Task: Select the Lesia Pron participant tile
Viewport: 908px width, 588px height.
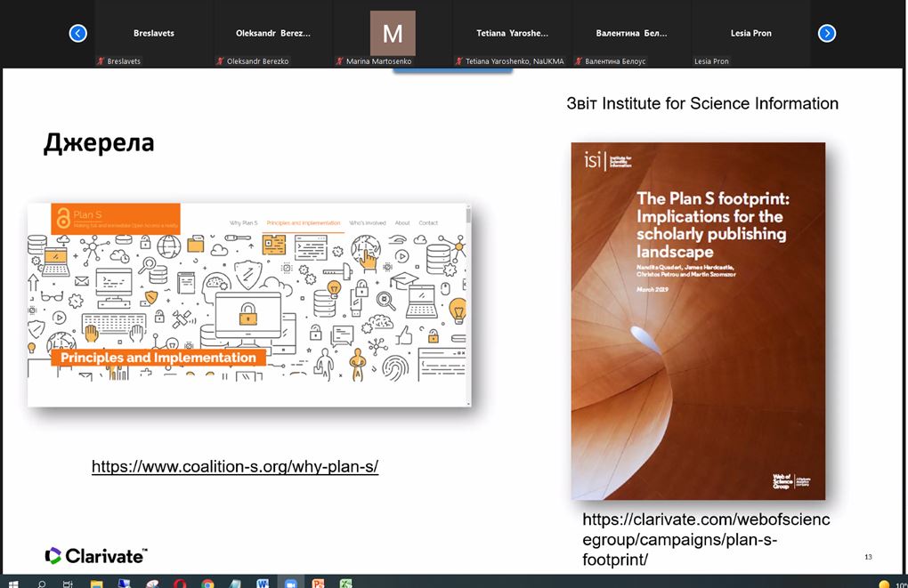Action: (x=750, y=33)
